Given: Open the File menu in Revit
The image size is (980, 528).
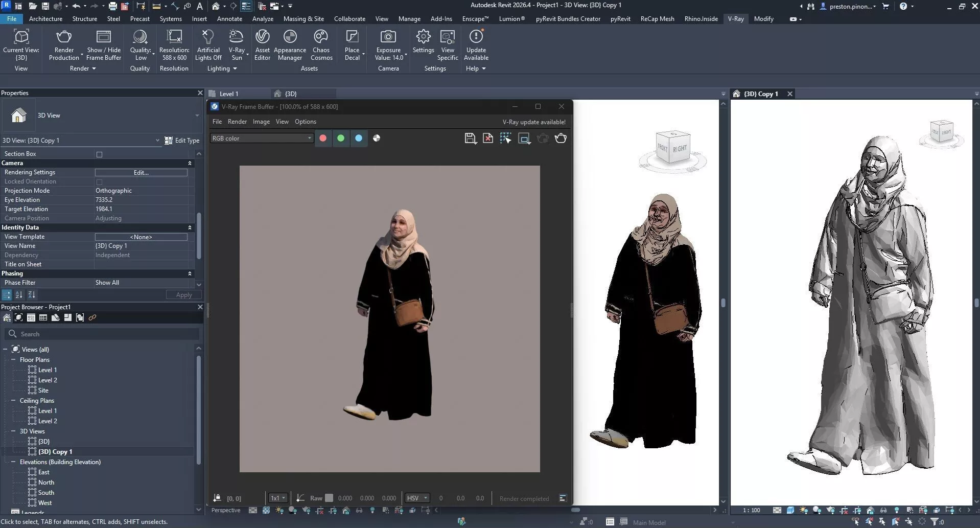Looking at the screenshot, I should pos(11,19).
